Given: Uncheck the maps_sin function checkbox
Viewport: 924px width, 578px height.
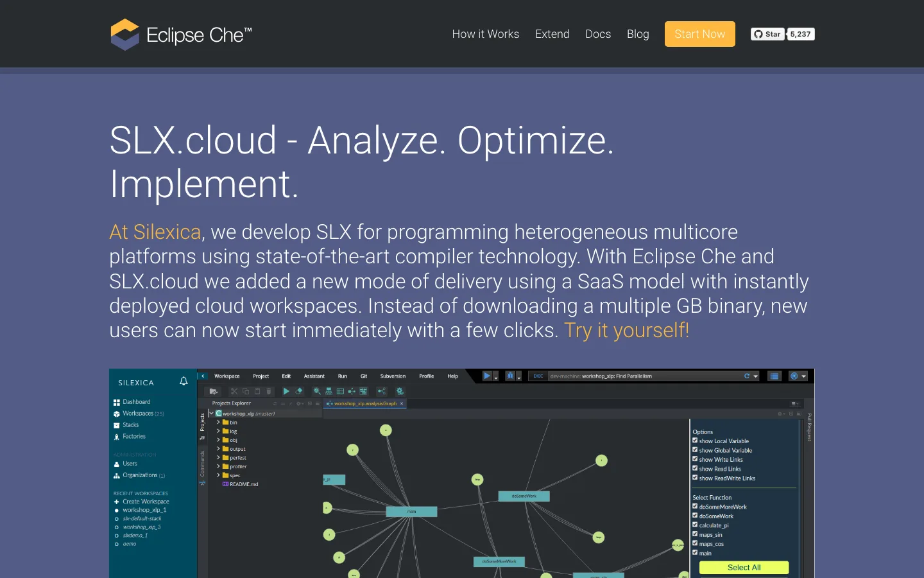Looking at the screenshot, I should [695, 534].
